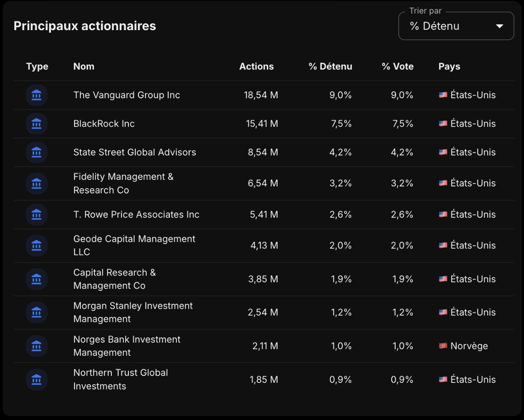Click the Geode Capital Management LLC institution icon
Image resolution: width=524 pixels, height=420 pixels.
37,246
